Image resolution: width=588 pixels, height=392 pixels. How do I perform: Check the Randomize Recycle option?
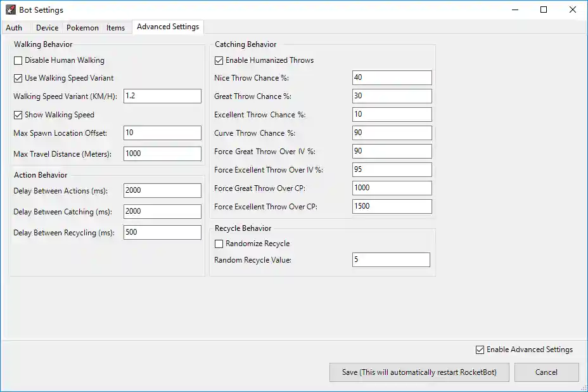(x=219, y=244)
